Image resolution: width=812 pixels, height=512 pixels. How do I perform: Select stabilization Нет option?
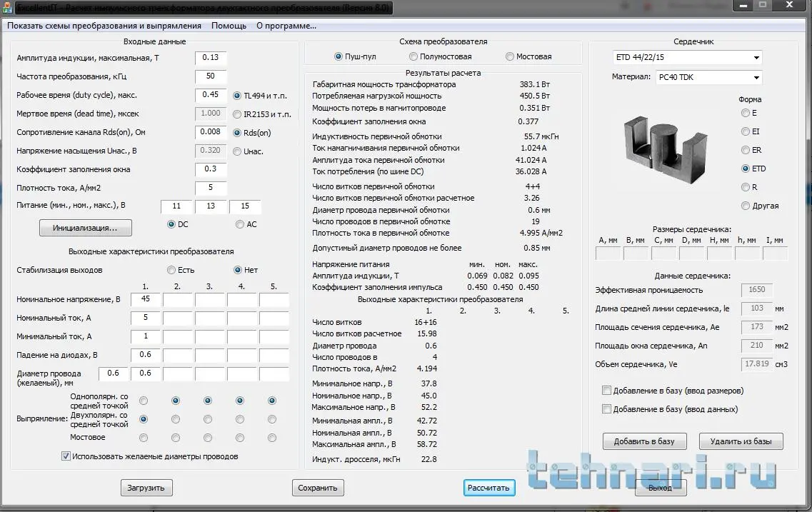(x=246, y=270)
